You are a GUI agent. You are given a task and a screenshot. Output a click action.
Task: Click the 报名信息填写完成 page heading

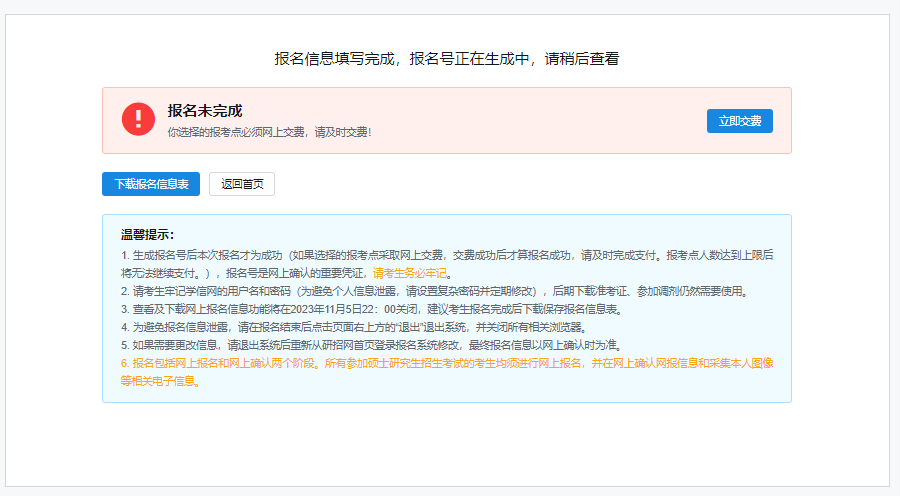pos(447,58)
